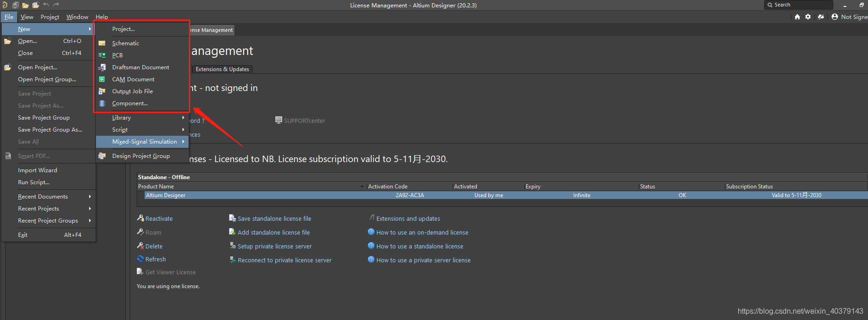Screen dimensions: 868x320
Task: Click the user profile avatar icon
Action: pyautogui.click(x=835, y=17)
